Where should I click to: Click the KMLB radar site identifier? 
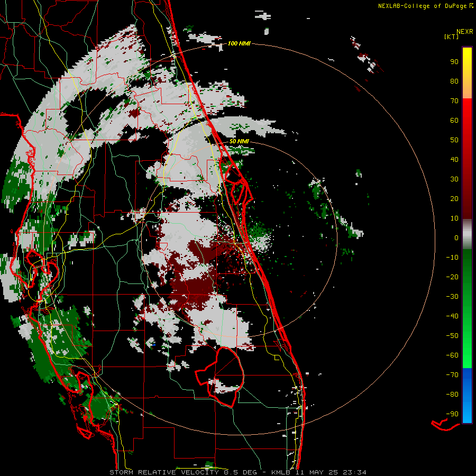pos(281,472)
